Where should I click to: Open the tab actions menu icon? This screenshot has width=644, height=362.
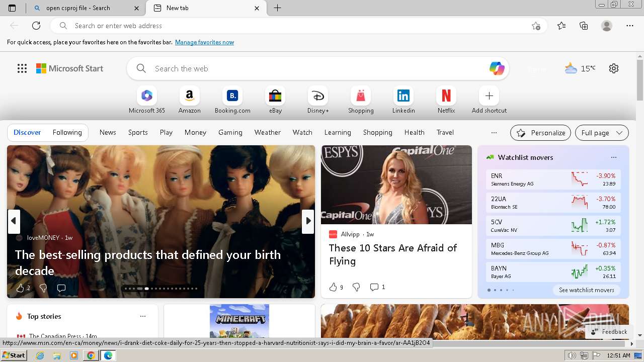tap(12, 8)
